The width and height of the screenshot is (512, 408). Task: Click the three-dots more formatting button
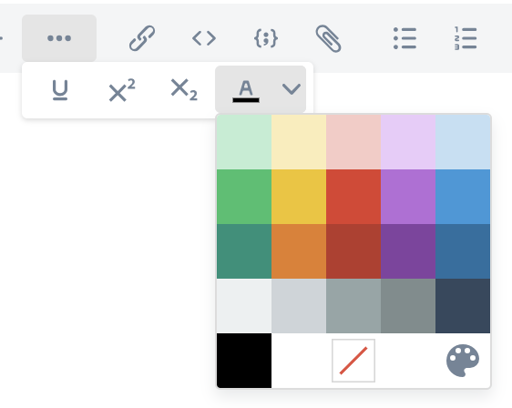click(x=59, y=38)
